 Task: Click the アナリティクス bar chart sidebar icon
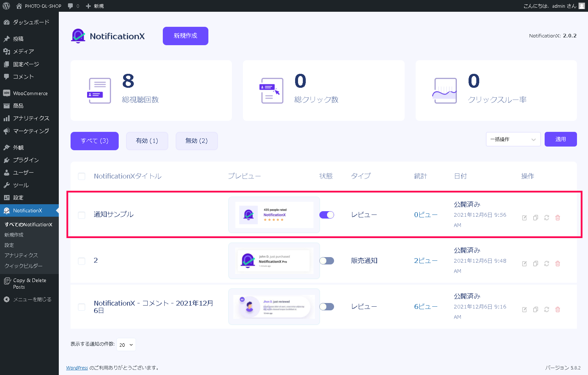(7, 118)
